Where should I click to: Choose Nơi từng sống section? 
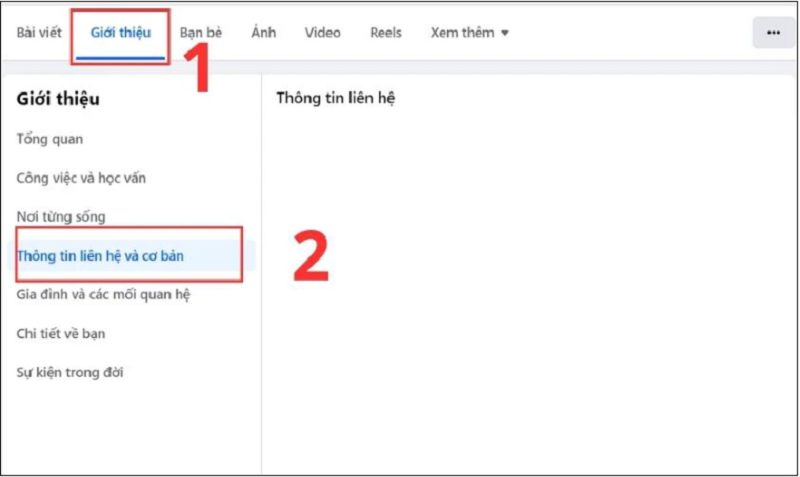point(61,217)
